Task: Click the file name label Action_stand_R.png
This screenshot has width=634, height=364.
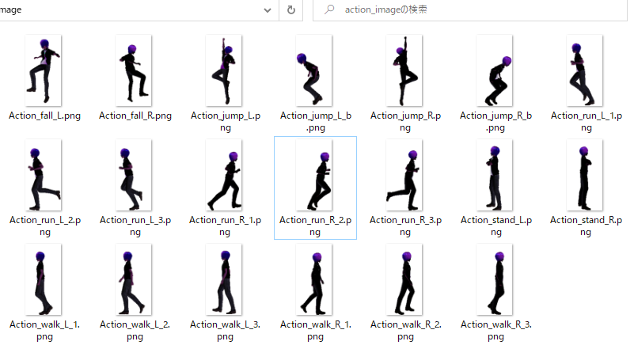Action: point(586,226)
